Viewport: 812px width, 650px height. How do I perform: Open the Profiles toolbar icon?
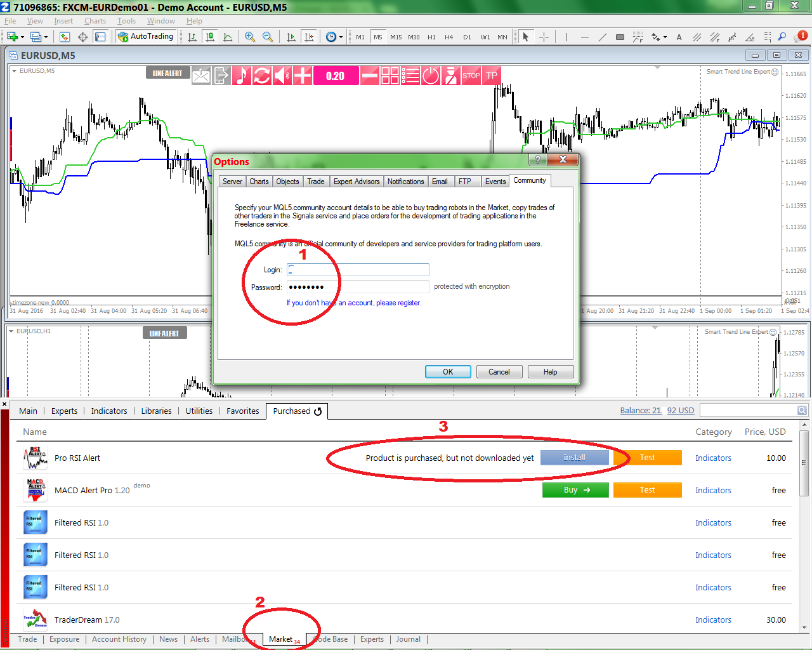[36, 37]
